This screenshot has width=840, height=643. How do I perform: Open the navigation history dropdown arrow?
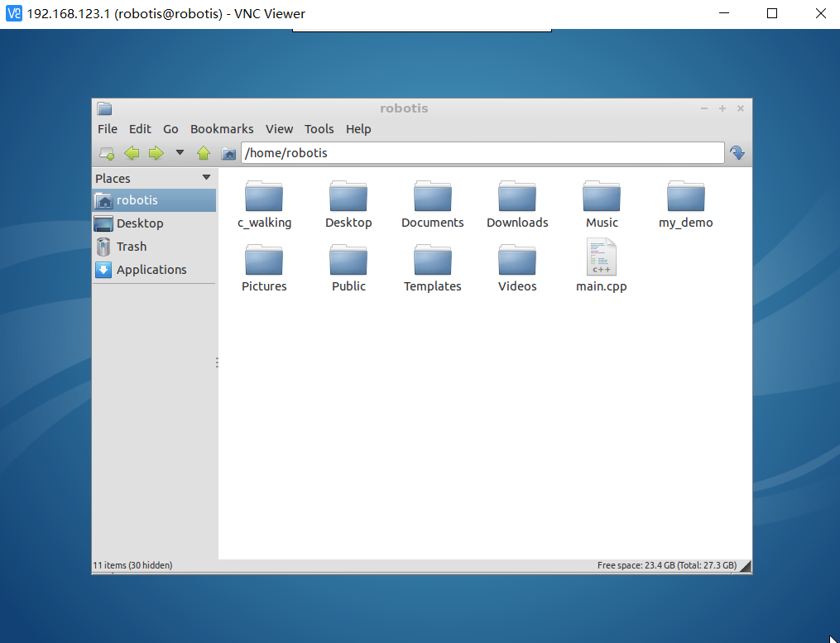tap(180, 152)
